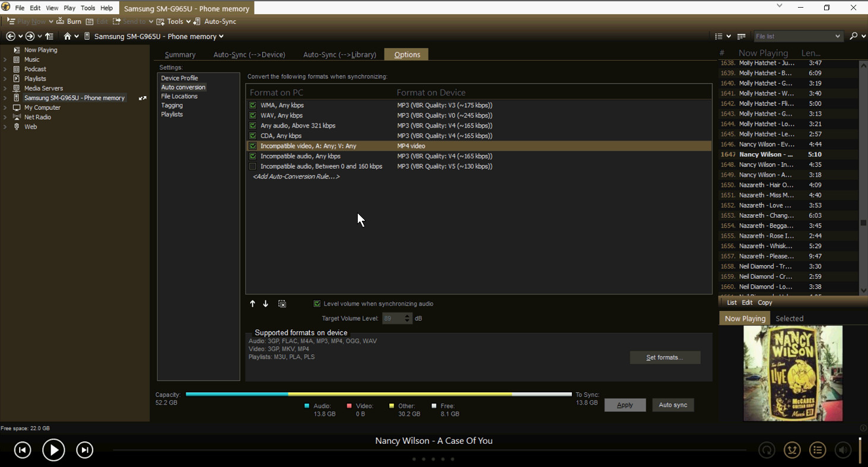Go back with the left arrow icon
Image resolution: width=868 pixels, height=467 pixels.
[x=11, y=36]
